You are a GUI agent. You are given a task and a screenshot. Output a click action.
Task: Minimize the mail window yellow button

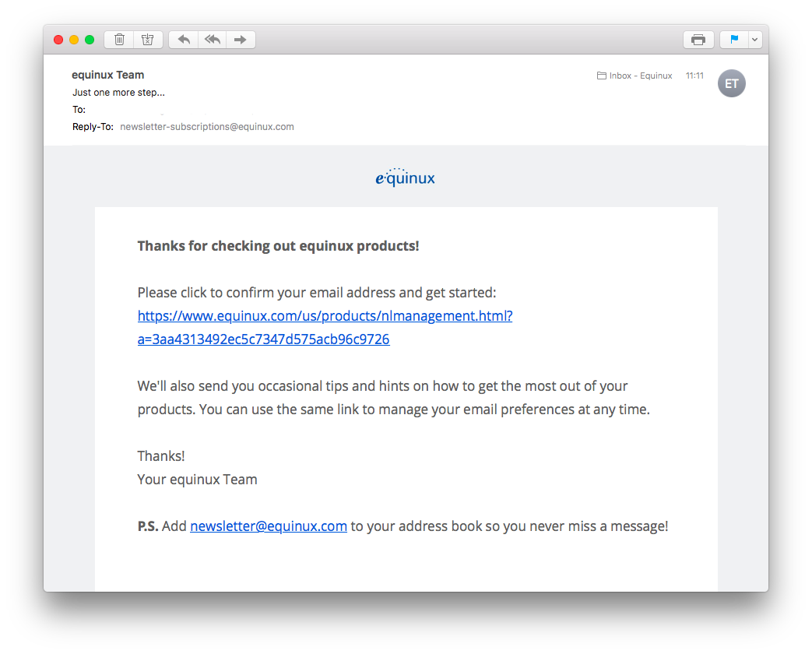click(x=74, y=40)
